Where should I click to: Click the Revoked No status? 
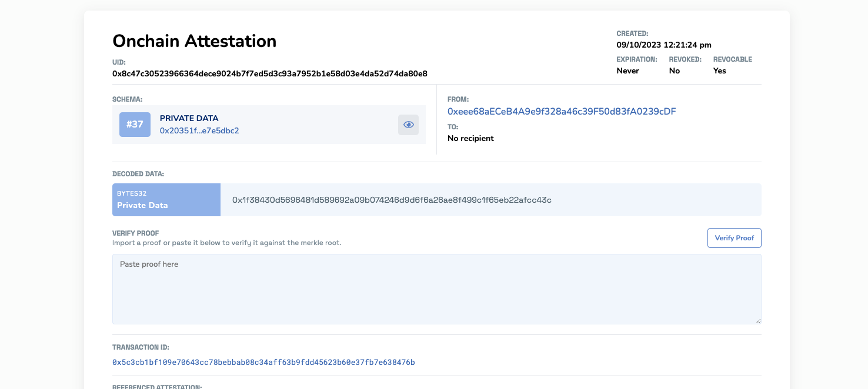674,71
